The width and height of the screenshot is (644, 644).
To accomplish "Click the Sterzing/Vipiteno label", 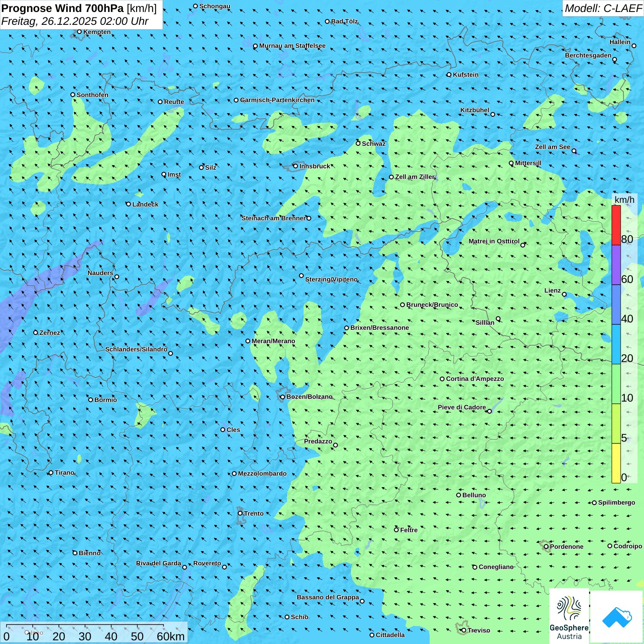I will tap(332, 279).
